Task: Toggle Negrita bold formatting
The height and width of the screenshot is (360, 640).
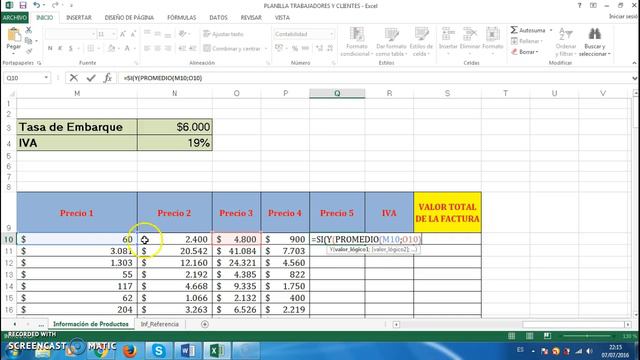Action: point(50,48)
